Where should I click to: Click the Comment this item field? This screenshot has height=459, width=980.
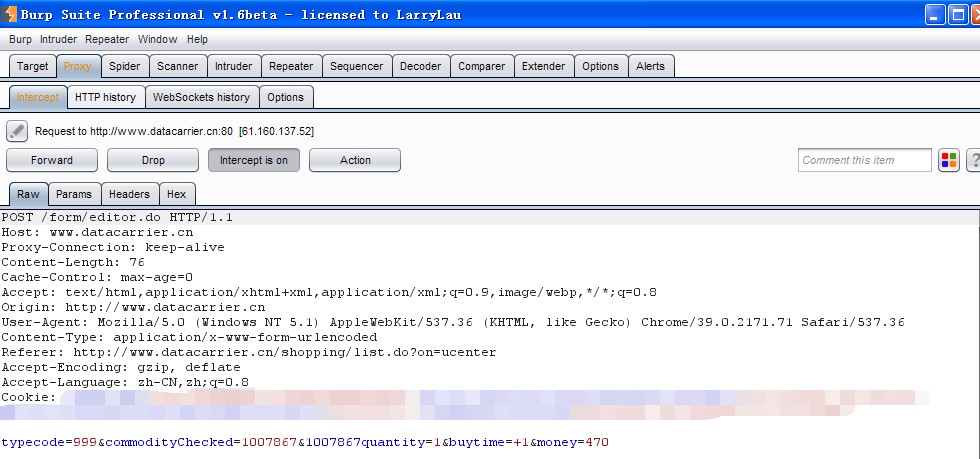865,160
